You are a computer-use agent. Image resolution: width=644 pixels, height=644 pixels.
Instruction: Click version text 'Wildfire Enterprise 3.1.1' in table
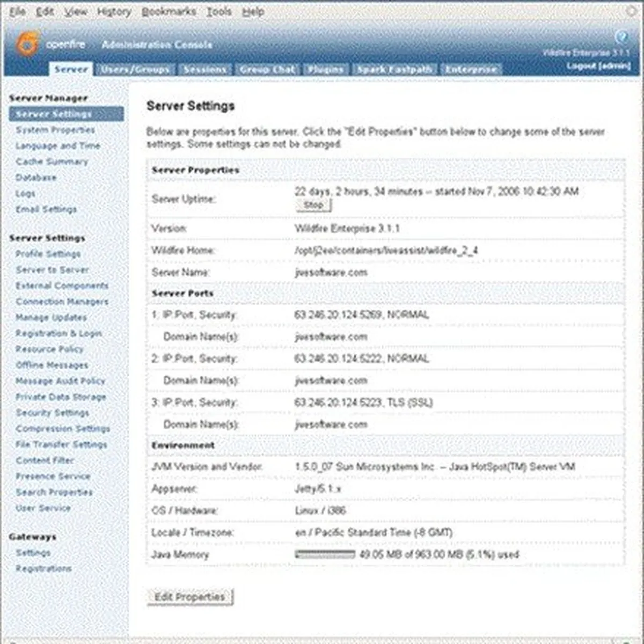click(x=347, y=229)
